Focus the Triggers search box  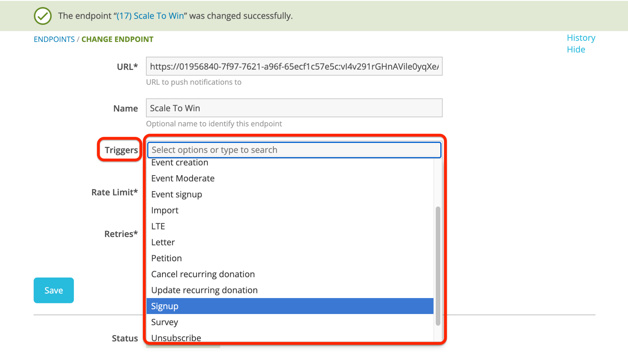click(294, 150)
